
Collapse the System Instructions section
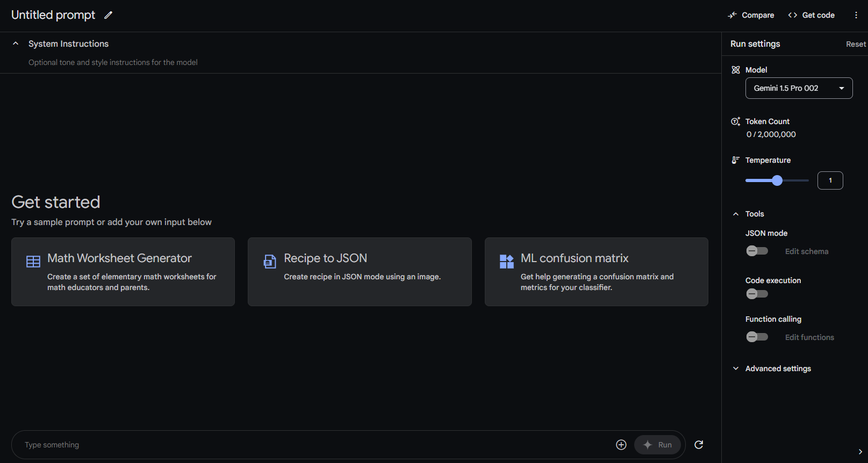pyautogui.click(x=16, y=44)
